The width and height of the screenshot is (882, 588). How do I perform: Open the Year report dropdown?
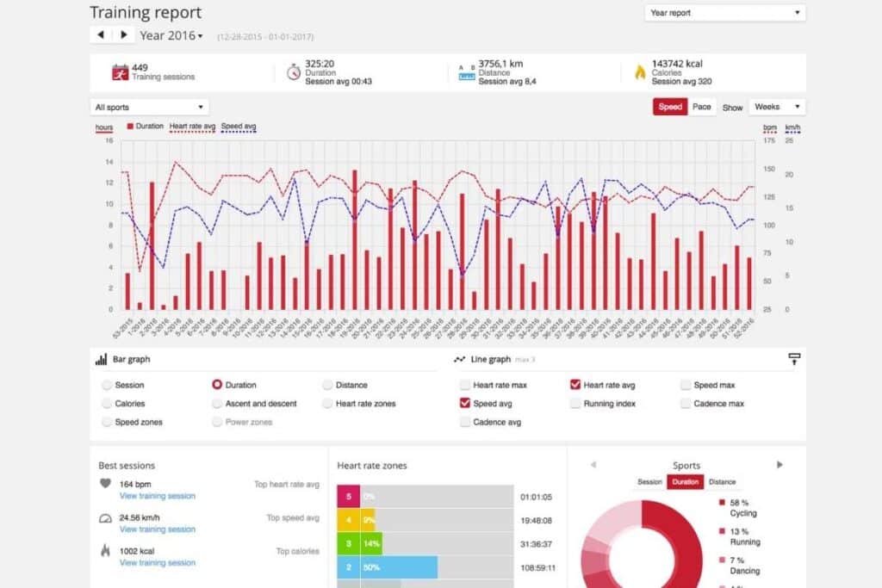[x=725, y=13]
